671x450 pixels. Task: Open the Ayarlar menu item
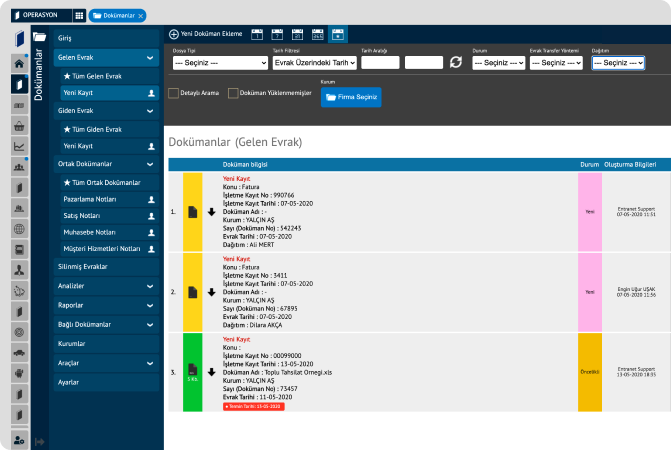click(106, 382)
